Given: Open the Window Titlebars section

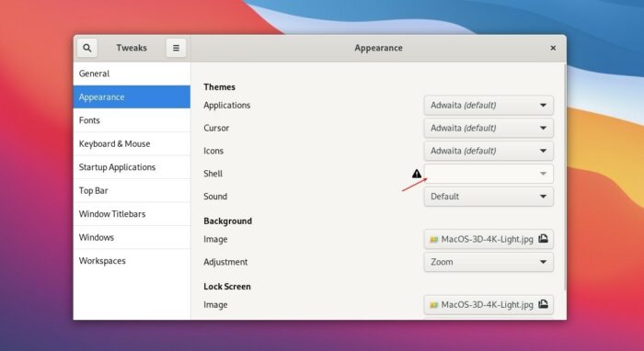Looking at the screenshot, I should (x=132, y=214).
